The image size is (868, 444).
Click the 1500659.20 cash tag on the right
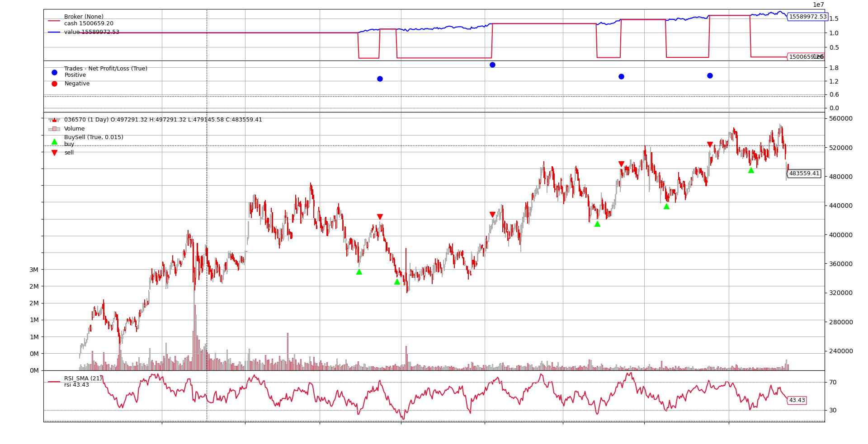(806, 57)
